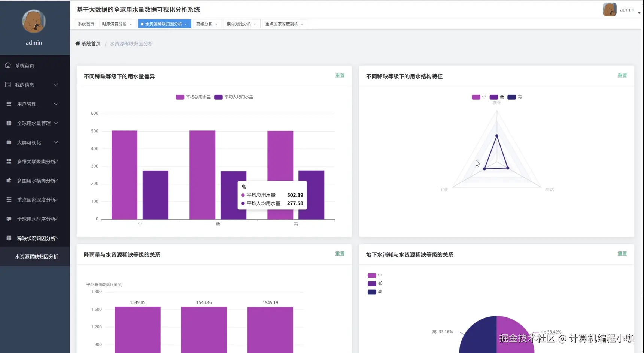Open the admin dropdown arrow in header
The width and height of the screenshot is (644, 353).
coord(639,13)
